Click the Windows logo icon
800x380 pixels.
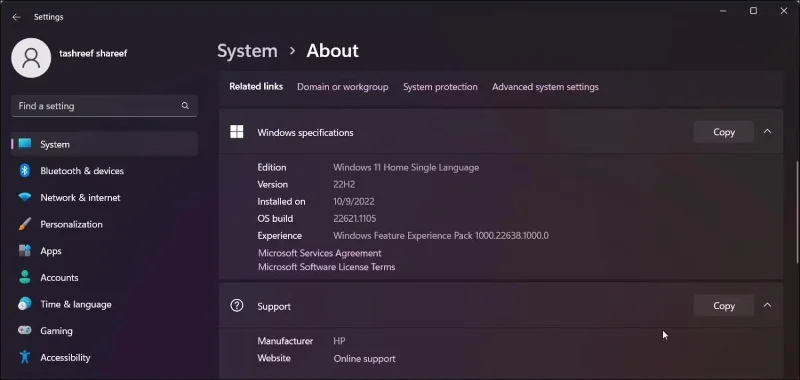(237, 132)
